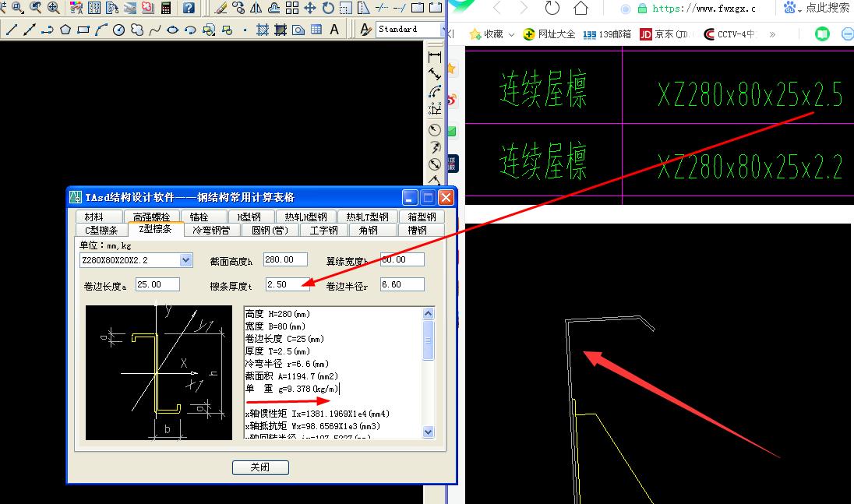This screenshot has height=504, width=854.
Task: Select the Line drawing tool
Action: pyautogui.click(x=12, y=30)
